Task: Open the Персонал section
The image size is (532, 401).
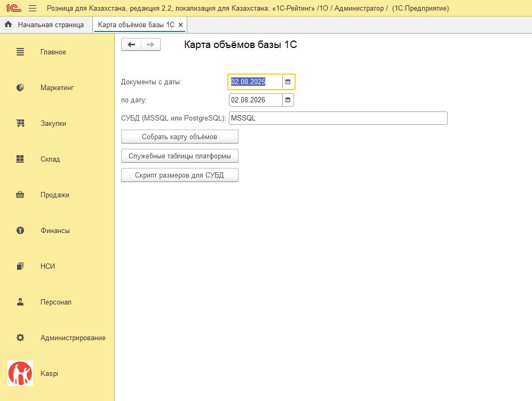Action: click(56, 302)
